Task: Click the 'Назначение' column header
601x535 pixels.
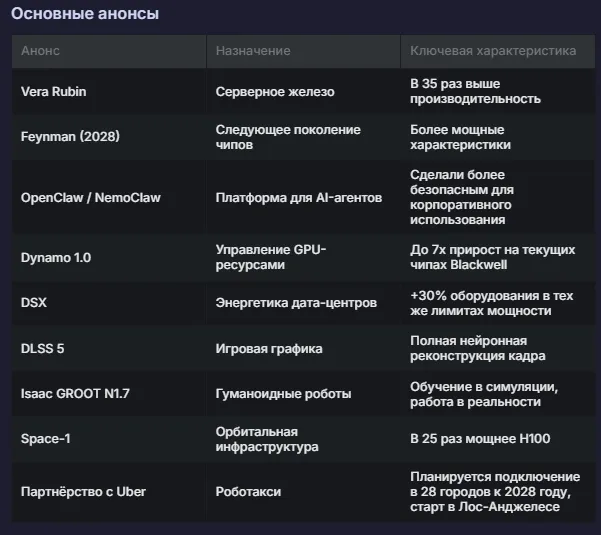Action: (304, 51)
